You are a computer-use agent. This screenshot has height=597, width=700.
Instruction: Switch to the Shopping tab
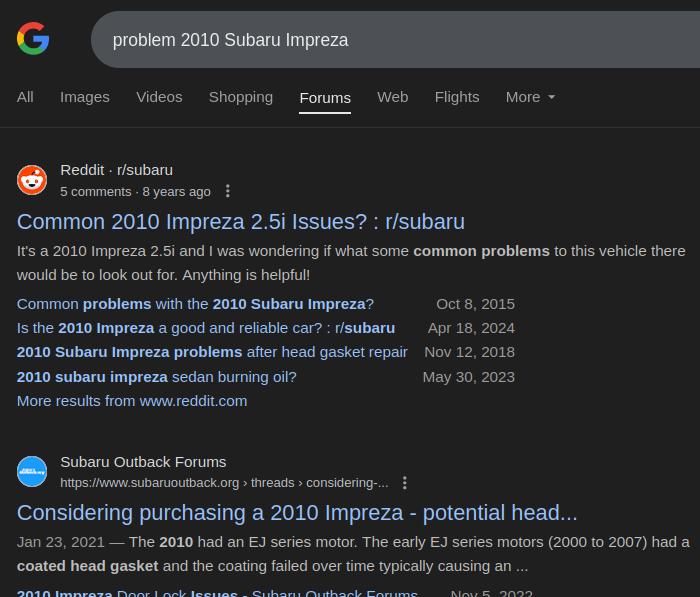pos(241,97)
